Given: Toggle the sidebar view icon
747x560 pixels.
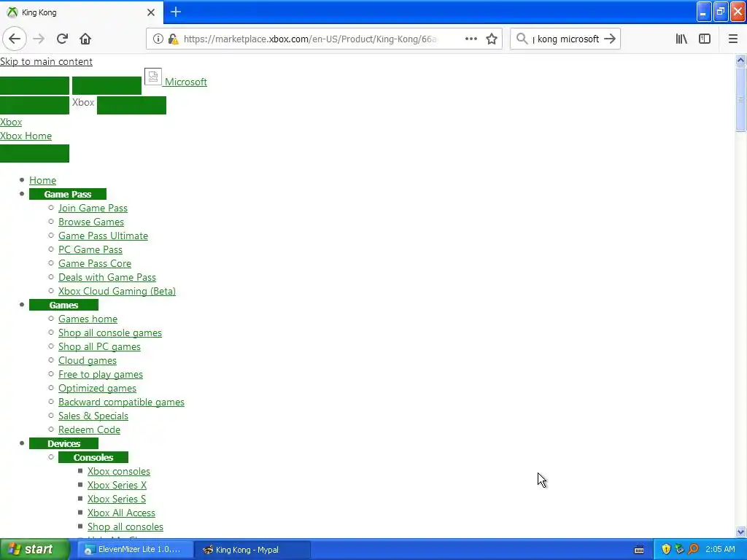Looking at the screenshot, I should click(x=705, y=39).
